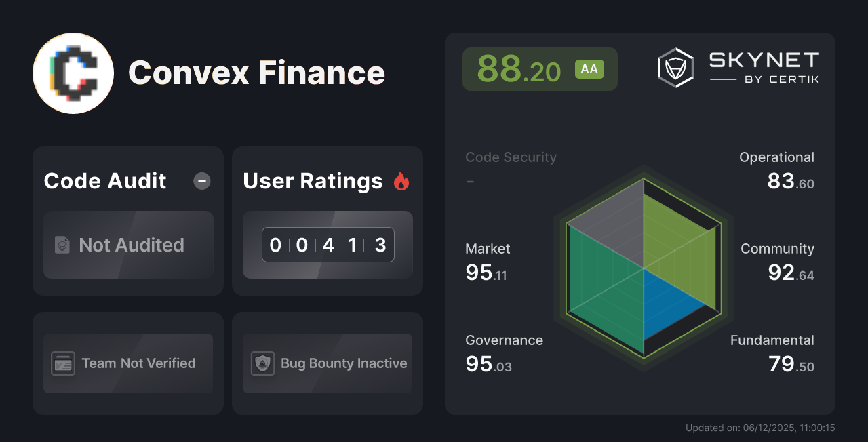Toggle the Bug Bounty Inactive status
This screenshot has width=868, height=442.
327,363
